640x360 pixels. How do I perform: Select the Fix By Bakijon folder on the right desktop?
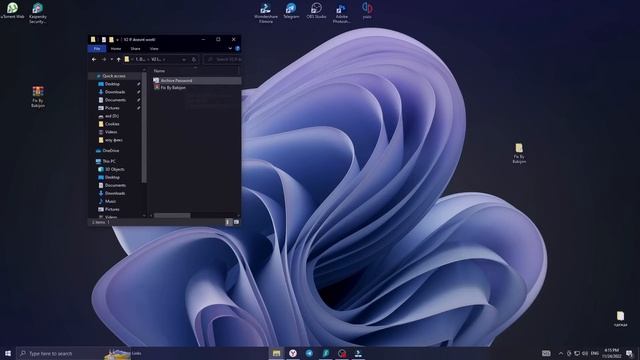519,153
